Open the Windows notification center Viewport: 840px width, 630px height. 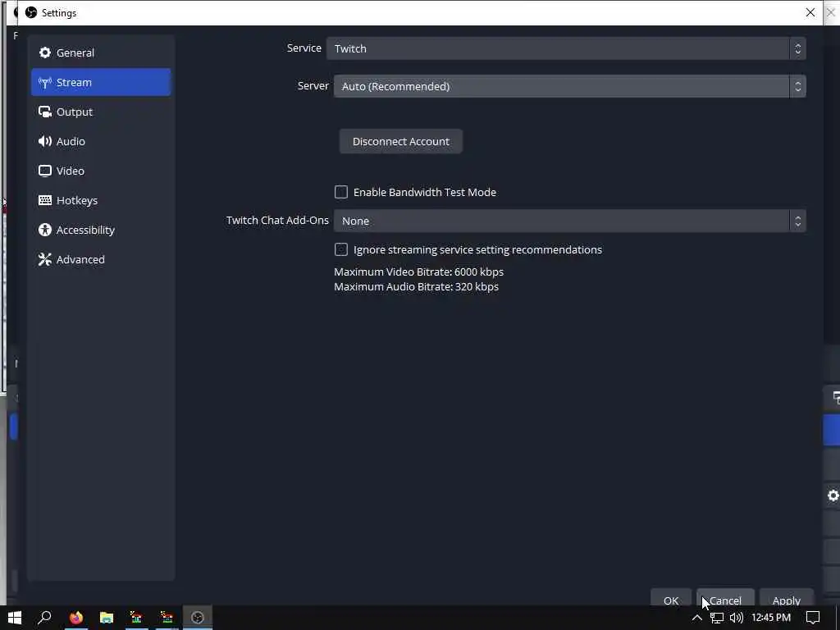813,618
